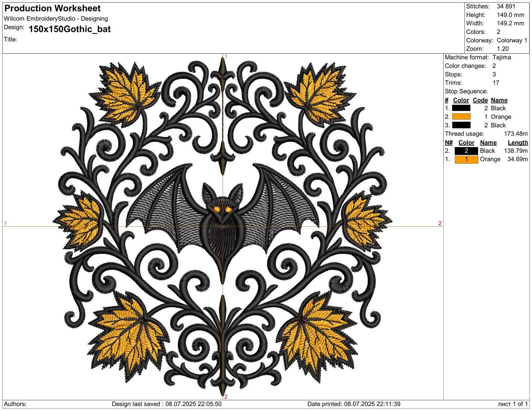Select the Orange swatch in Thread usage list

click(x=466, y=159)
